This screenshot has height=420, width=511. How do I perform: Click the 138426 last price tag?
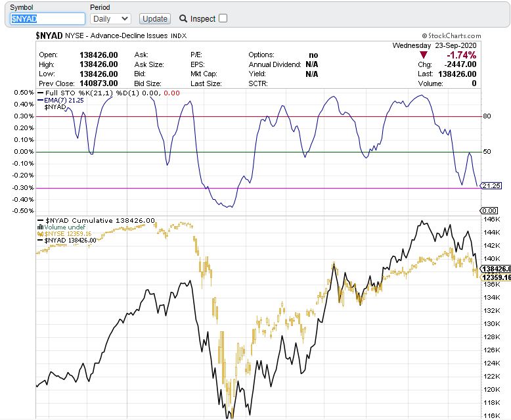[x=496, y=269]
